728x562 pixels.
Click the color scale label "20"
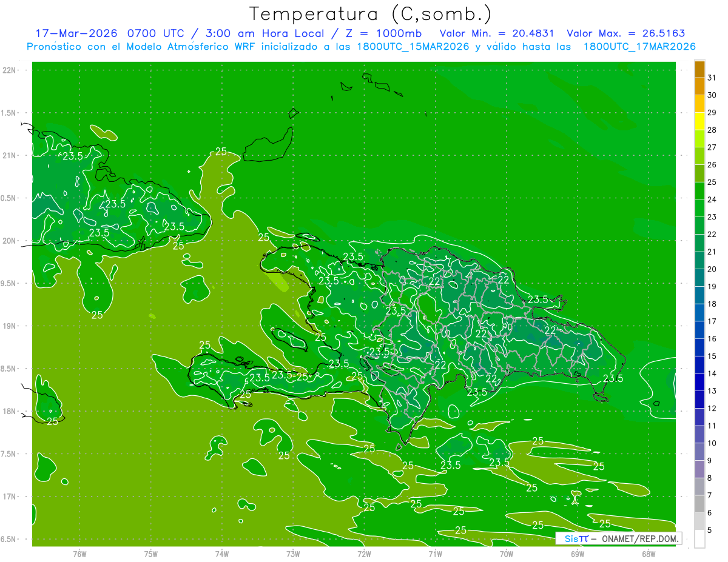[712, 269]
